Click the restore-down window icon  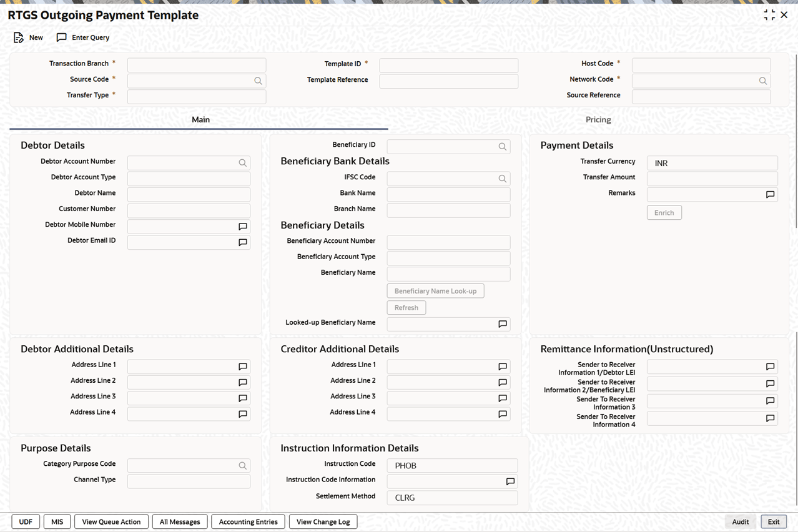point(769,15)
